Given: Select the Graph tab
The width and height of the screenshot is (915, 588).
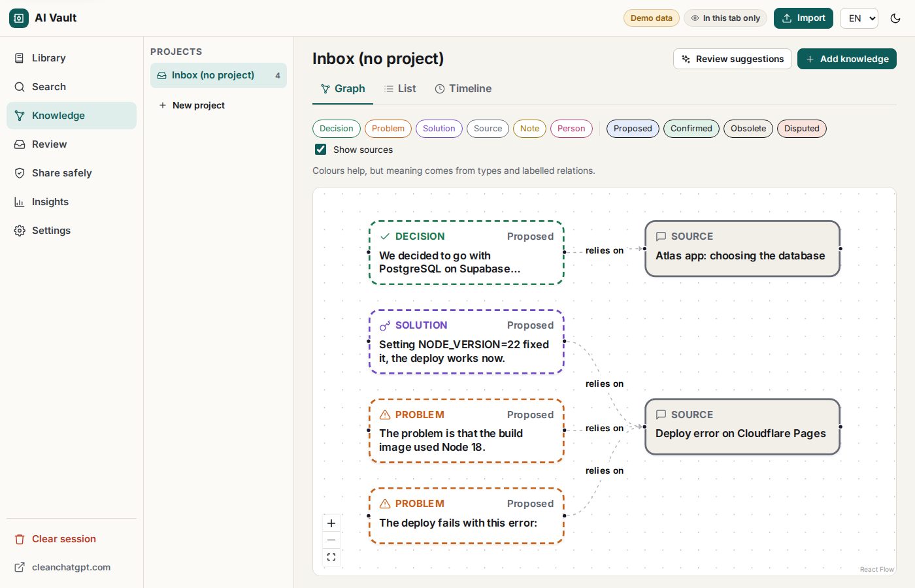Looking at the screenshot, I should 342,89.
